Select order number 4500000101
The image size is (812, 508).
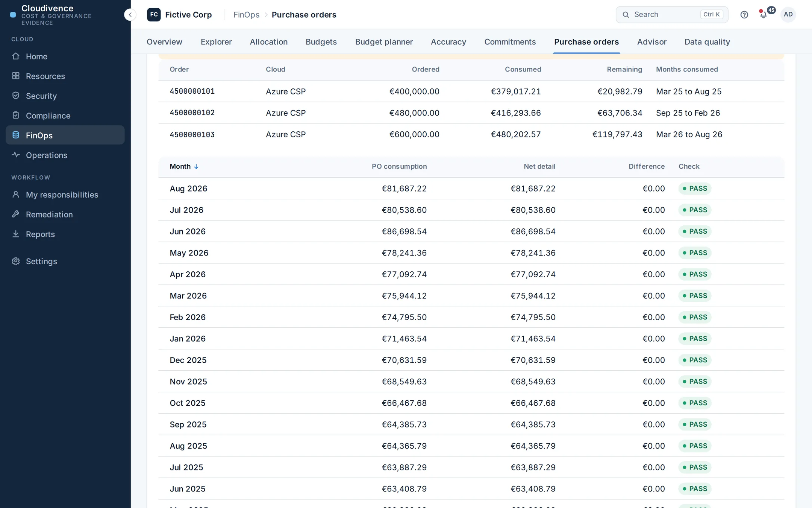(192, 91)
